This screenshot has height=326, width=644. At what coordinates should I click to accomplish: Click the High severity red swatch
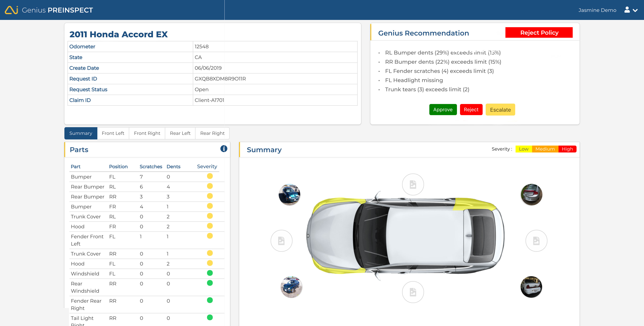tap(567, 149)
